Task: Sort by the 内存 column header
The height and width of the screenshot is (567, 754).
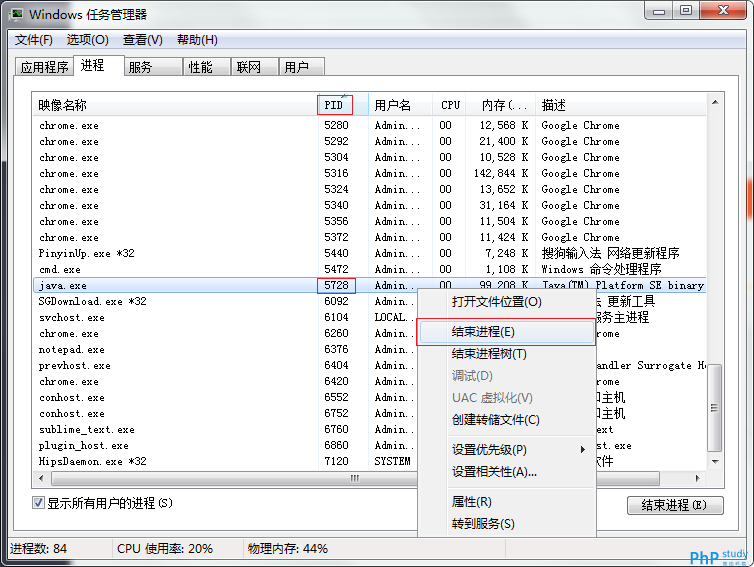Action: coord(500,105)
